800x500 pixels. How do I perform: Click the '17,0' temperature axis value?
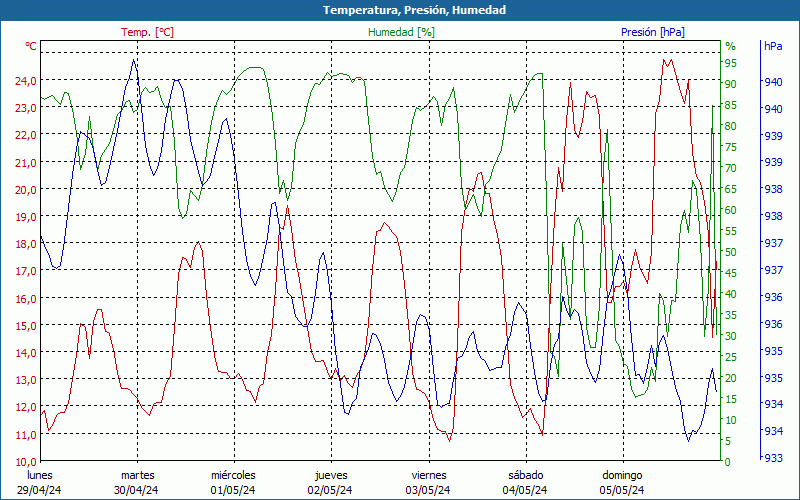tap(26, 271)
